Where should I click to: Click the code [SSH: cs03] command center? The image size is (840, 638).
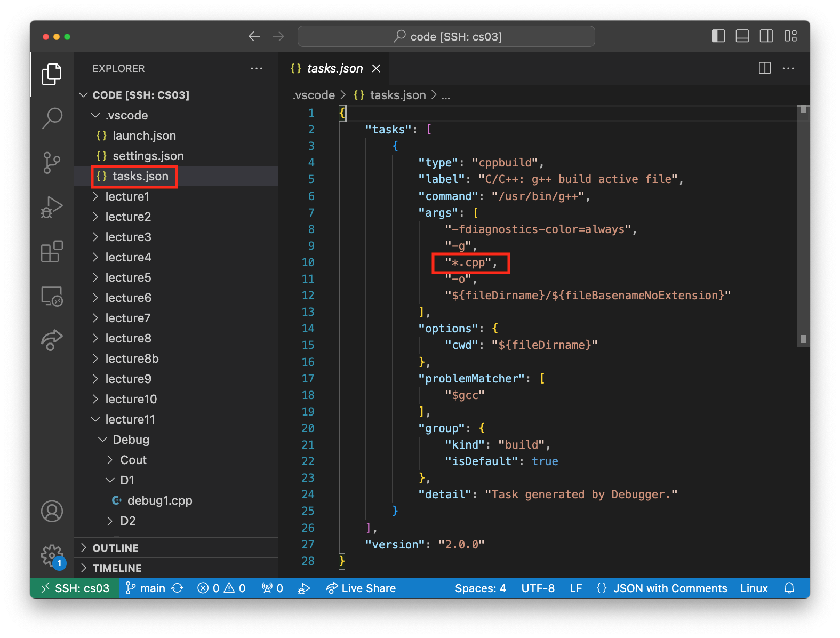pos(446,36)
